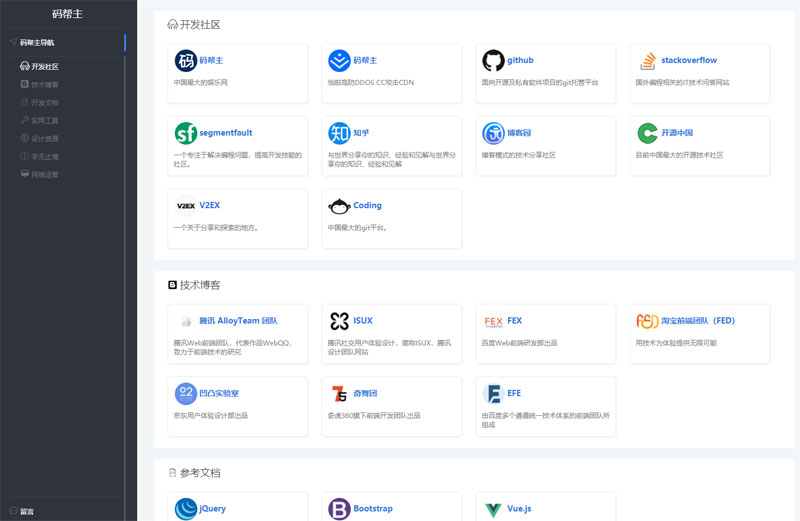Click the text 中国最大的git平台
Viewport: 800px width, 521px height.
[357, 228]
